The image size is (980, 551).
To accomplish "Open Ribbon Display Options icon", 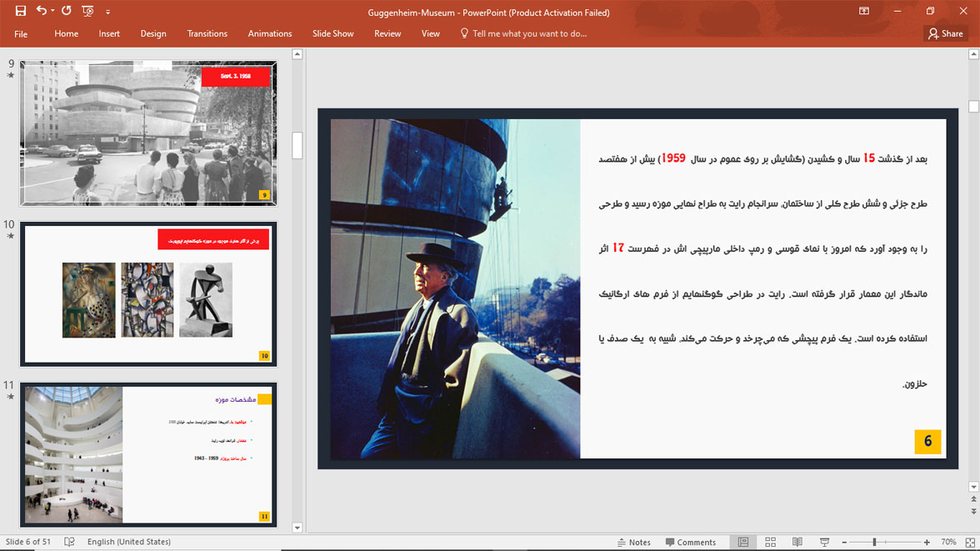I will [x=863, y=11].
